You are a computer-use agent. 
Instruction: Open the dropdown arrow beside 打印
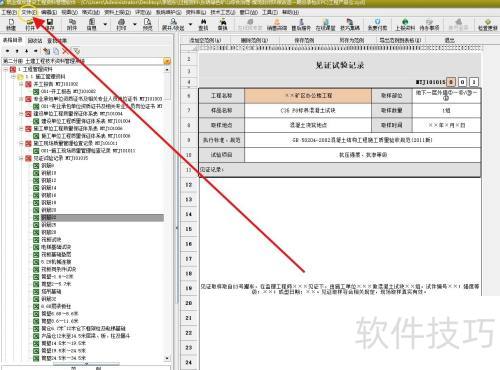(135, 24)
